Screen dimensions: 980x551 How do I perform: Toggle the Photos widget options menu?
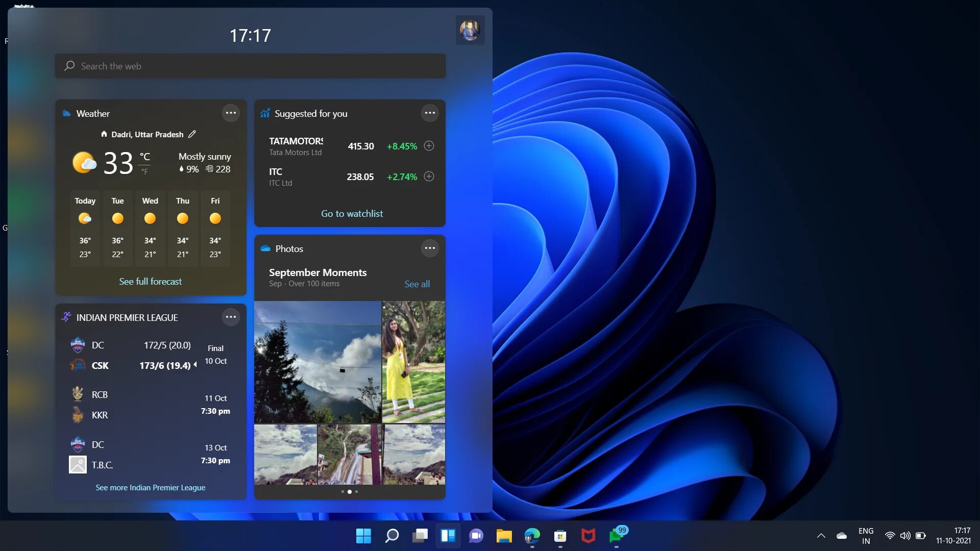coord(429,248)
